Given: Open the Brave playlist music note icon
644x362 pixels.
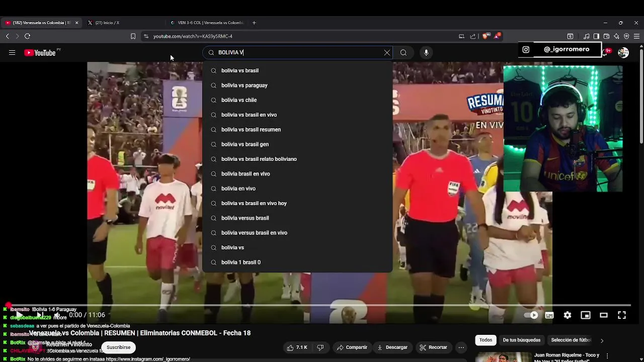Looking at the screenshot, I should (586, 36).
